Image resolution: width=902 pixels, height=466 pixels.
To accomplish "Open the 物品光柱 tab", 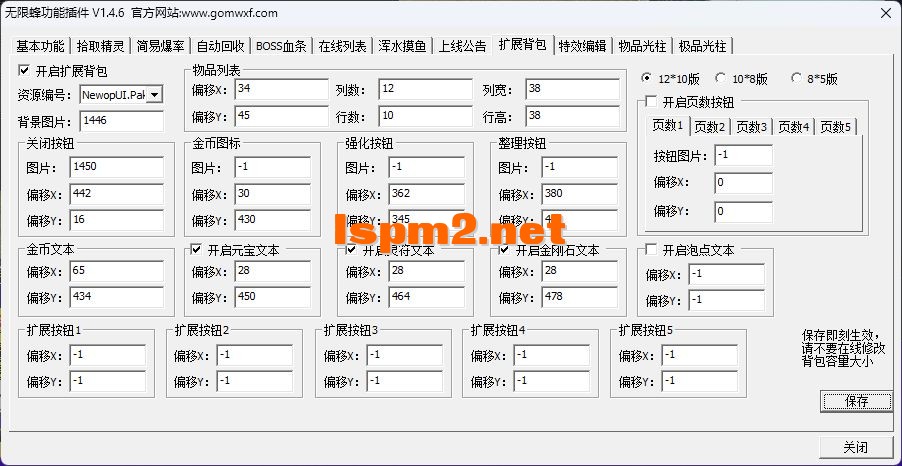I will click(642, 46).
